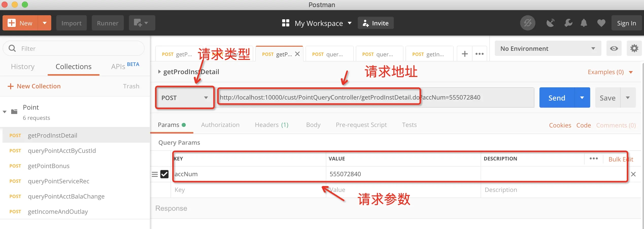Click the heart icon in header
644x229 pixels.
click(601, 23)
